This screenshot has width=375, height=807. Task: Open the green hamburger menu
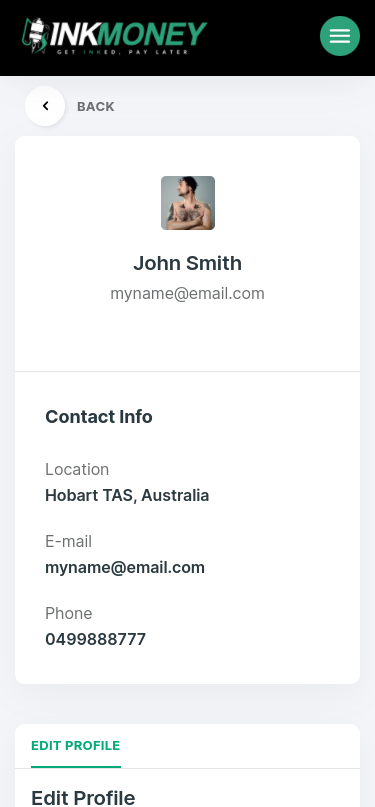tap(340, 36)
